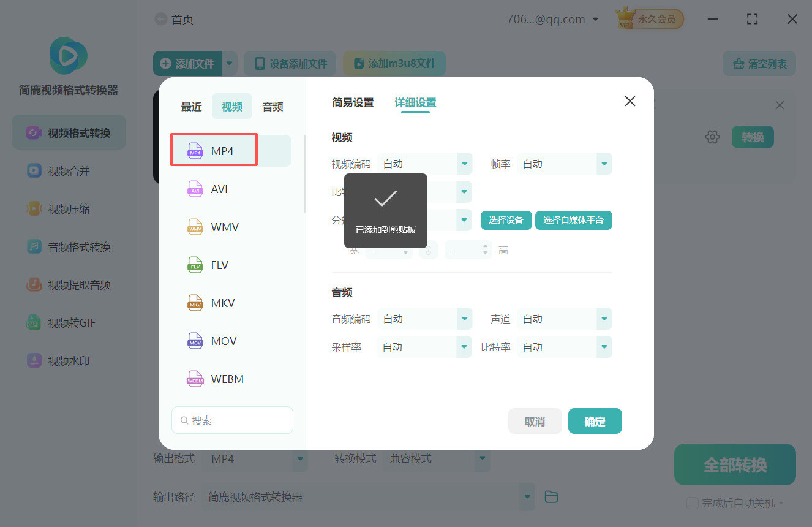Enable 完成后自动关机 checkbox
Screen dimensions: 812x527
(x=693, y=502)
